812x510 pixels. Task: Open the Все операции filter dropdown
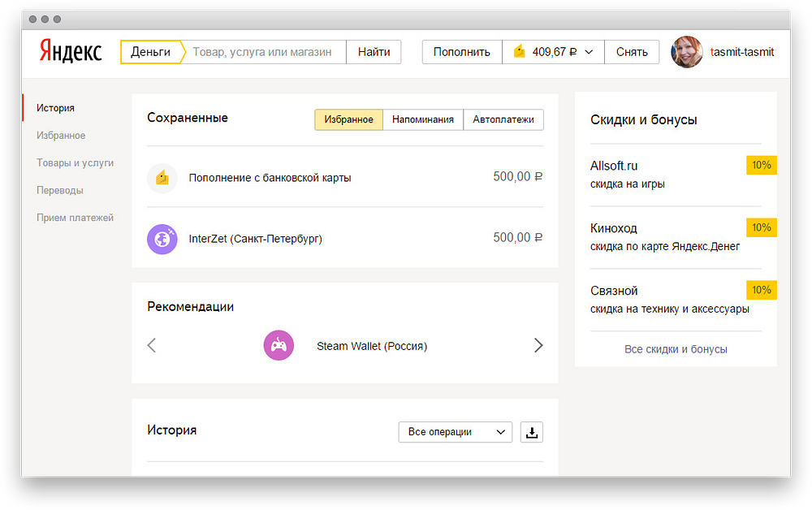point(456,432)
